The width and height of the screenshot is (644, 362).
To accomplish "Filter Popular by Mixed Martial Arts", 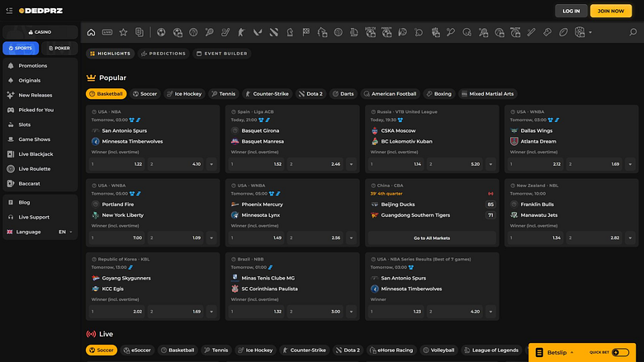I will (x=487, y=94).
